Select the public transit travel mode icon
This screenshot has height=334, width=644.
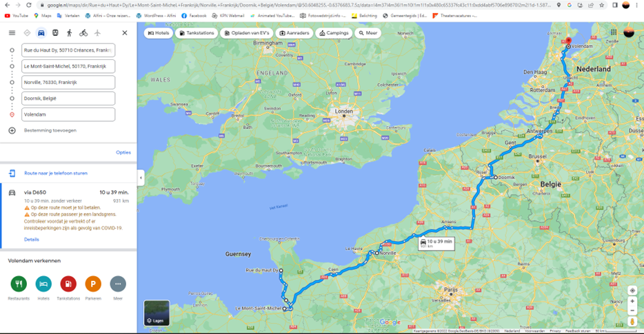(55, 33)
